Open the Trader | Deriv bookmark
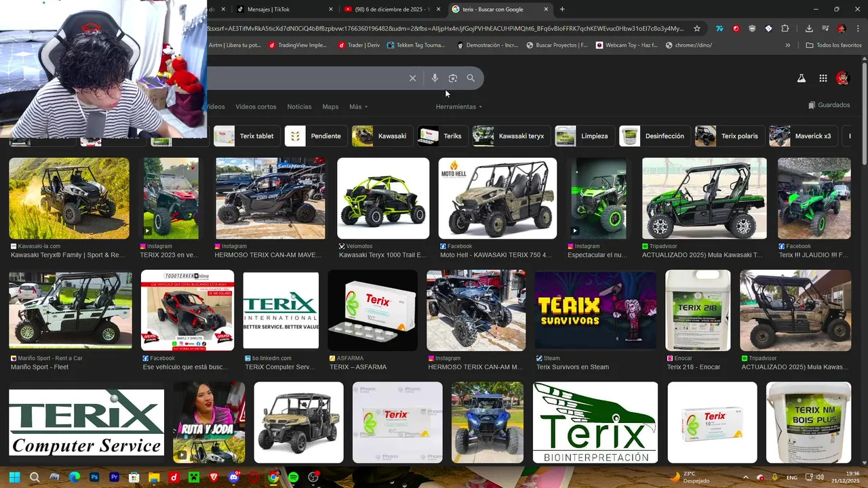 pyautogui.click(x=359, y=45)
